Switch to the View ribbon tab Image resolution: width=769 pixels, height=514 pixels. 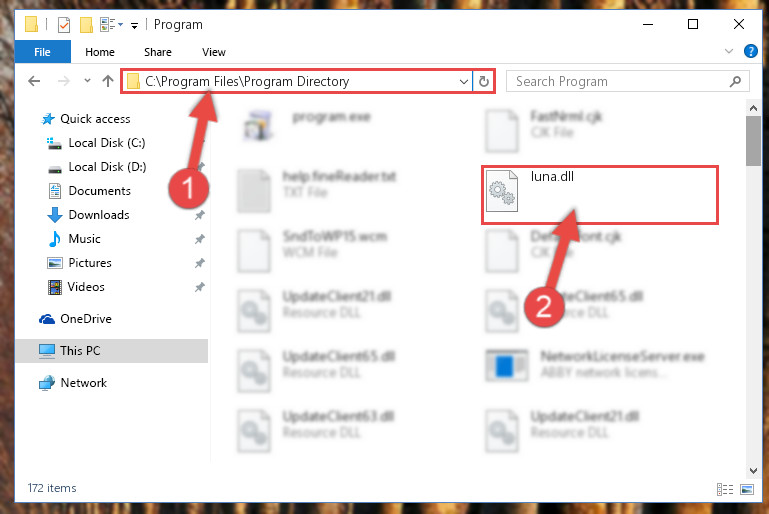[214, 52]
